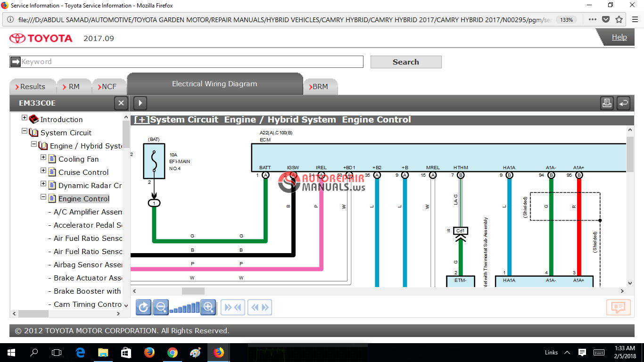Open A/C Amplifier Assembly entry
The image size is (644, 362).
click(88, 212)
